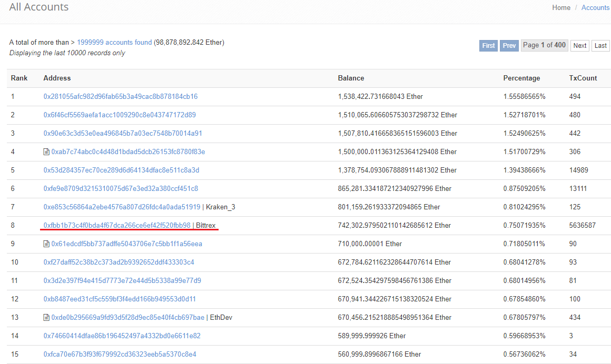Click Displaying the last 10000 records note

67,53
